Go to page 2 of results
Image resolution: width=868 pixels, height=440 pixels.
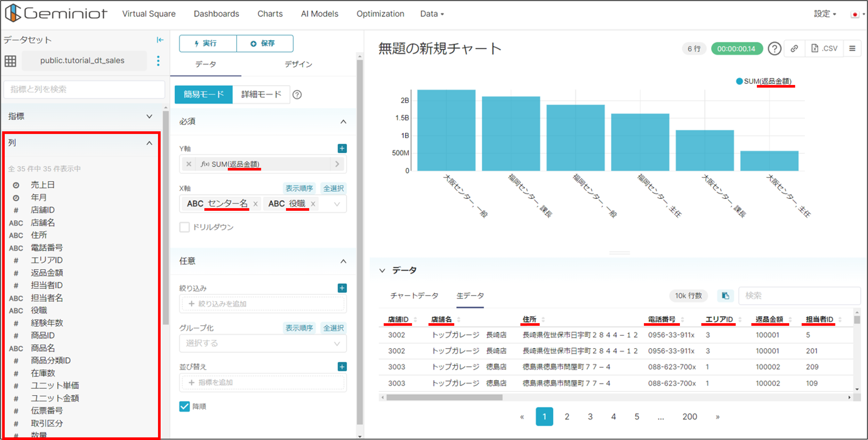567,417
